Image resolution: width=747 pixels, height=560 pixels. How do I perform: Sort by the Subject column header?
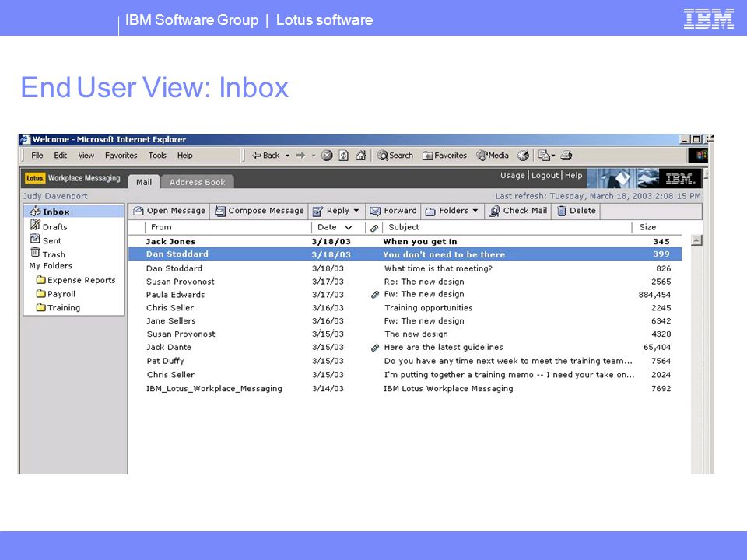pos(404,228)
